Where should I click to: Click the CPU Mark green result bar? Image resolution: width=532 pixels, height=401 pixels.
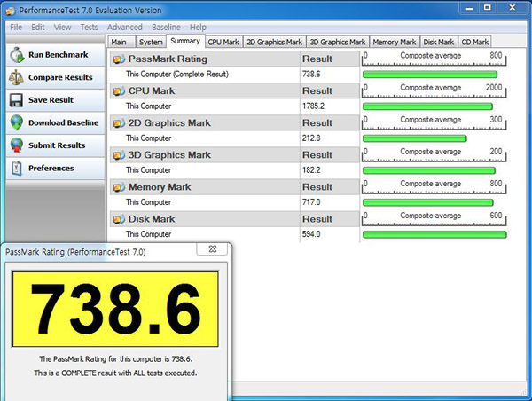427,106
